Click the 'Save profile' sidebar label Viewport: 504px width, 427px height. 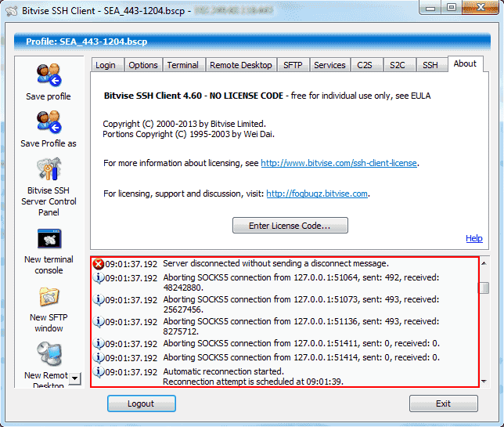[49, 96]
